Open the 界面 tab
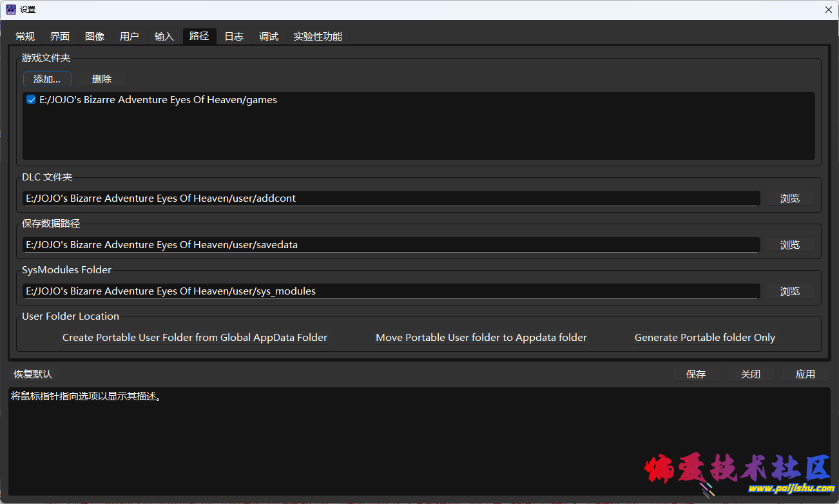The width and height of the screenshot is (839, 504). pyautogui.click(x=60, y=37)
